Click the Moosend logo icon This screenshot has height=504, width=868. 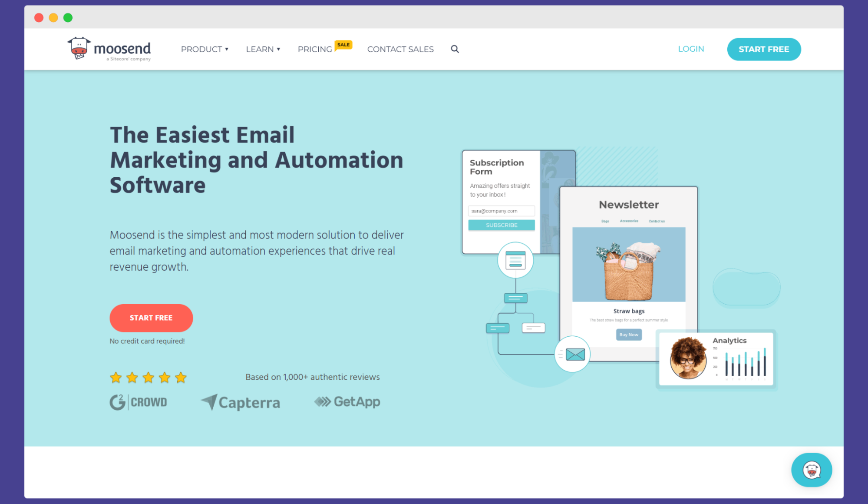tap(78, 48)
